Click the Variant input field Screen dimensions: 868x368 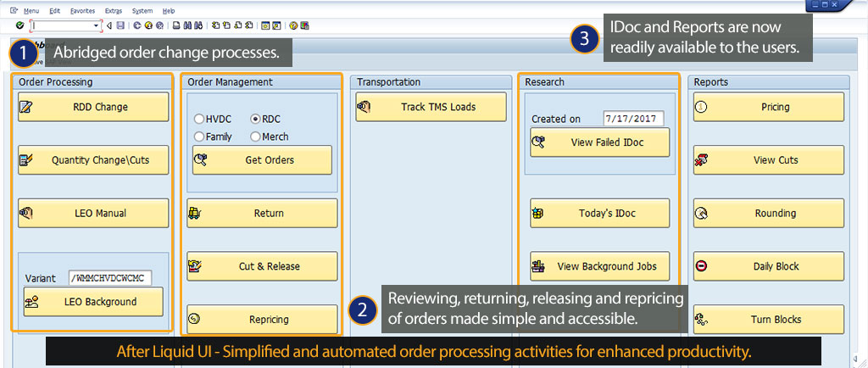(110, 277)
